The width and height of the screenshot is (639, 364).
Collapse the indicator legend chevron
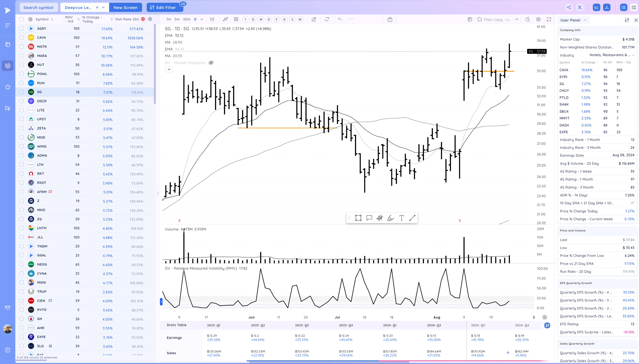coord(169,69)
